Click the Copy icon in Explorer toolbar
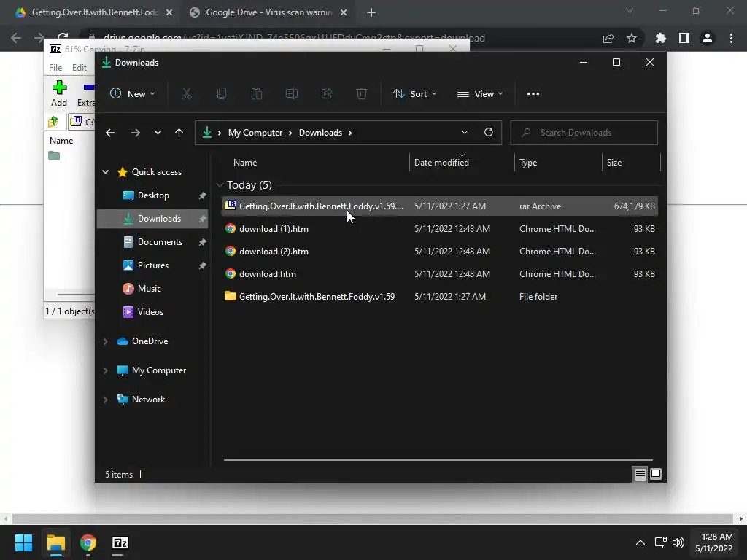 click(x=222, y=94)
